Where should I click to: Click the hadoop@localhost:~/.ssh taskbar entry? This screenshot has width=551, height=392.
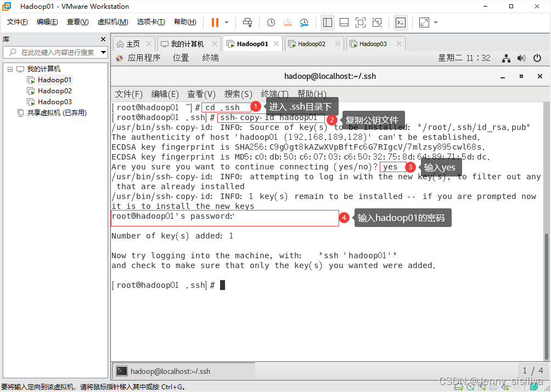point(181,371)
